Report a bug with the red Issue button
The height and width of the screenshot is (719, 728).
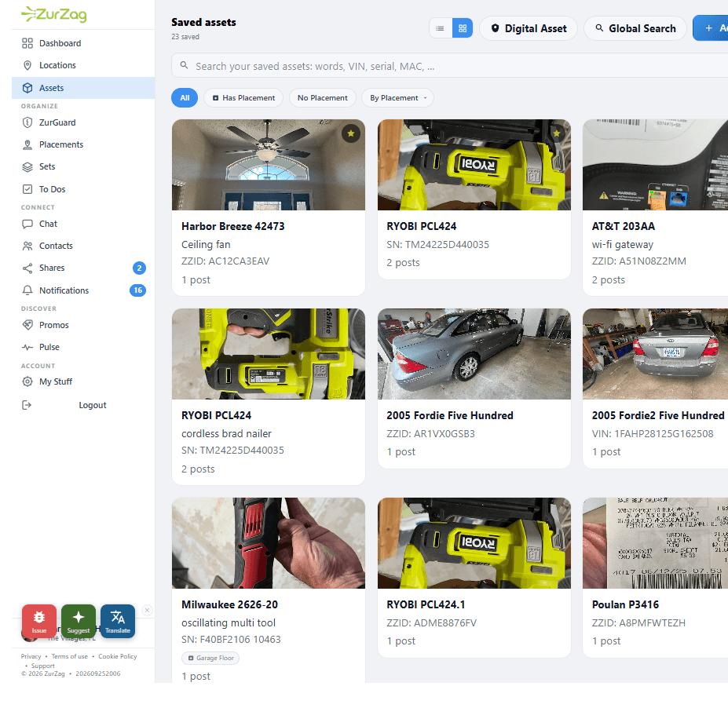pyautogui.click(x=39, y=621)
